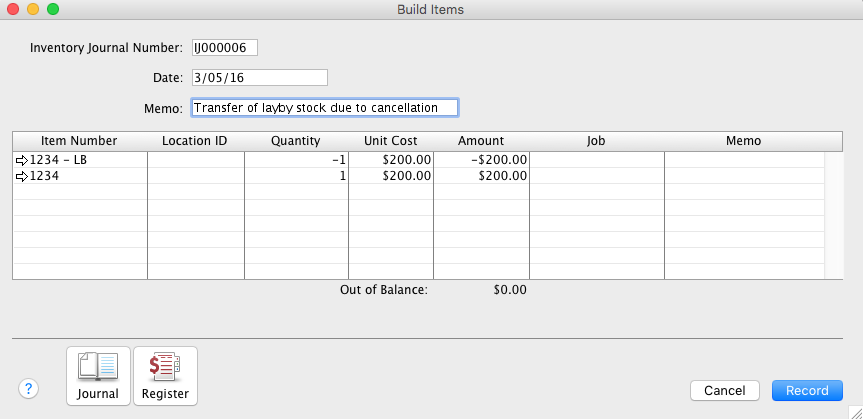Click Location ID cell for 1234 - LB
This screenshot has width=863, height=419.
click(195, 160)
